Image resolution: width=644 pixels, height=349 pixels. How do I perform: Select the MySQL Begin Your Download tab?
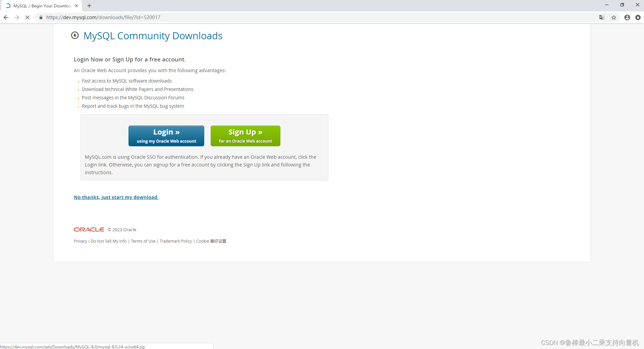click(42, 6)
